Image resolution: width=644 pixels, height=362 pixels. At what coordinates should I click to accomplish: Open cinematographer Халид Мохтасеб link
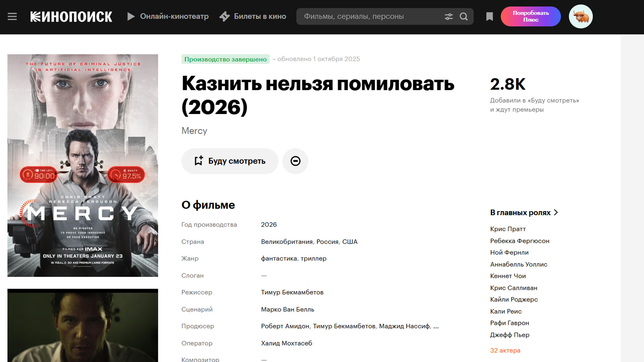286,343
